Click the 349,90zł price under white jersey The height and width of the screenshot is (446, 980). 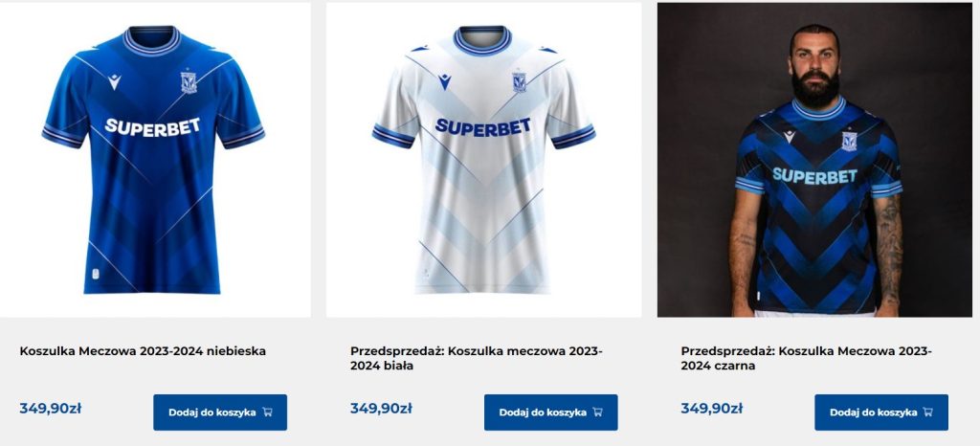(x=381, y=409)
